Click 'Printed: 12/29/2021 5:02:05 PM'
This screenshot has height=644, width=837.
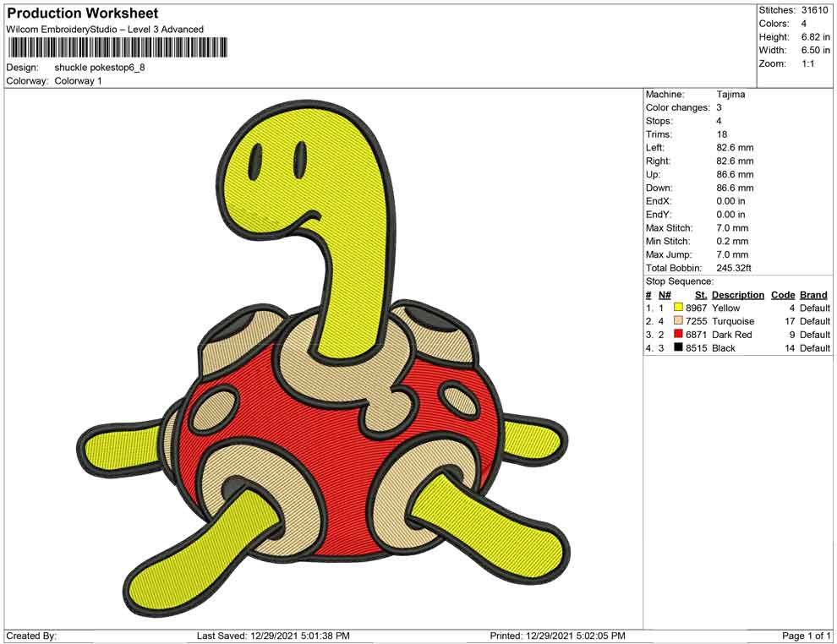pyautogui.click(x=558, y=636)
